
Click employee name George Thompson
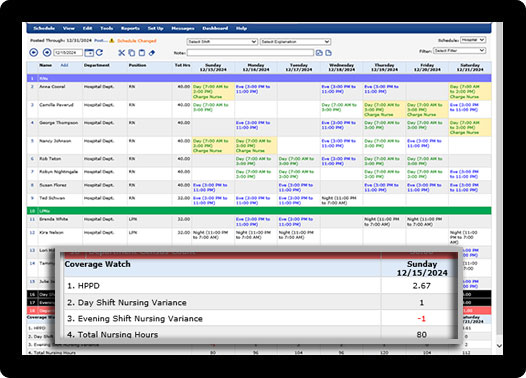(x=58, y=123)
